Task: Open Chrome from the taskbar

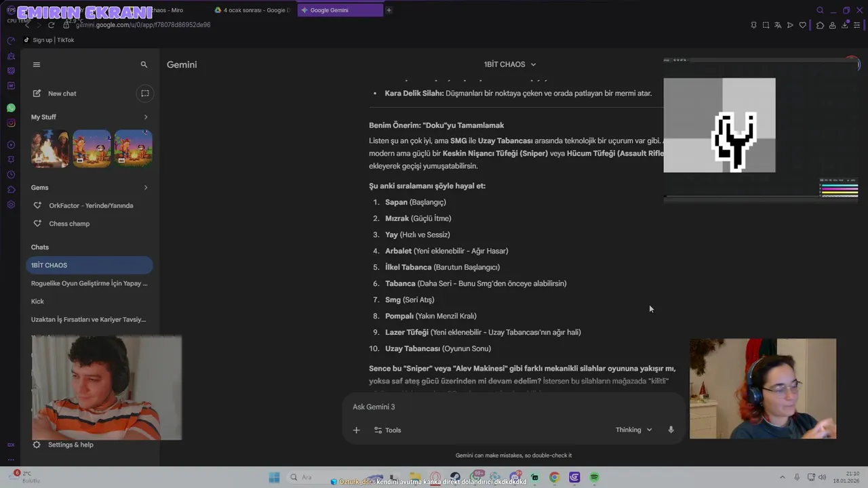Action: click(554, 477)
